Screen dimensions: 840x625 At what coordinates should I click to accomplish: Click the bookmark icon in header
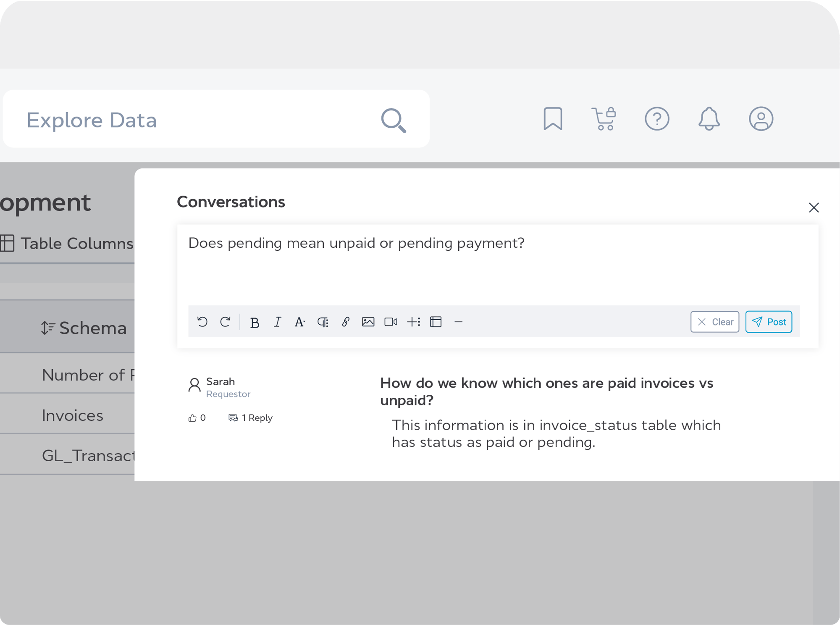553,119
